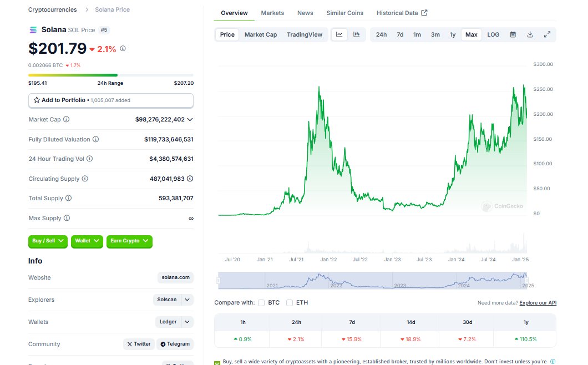The width and height of the screenshot is (588, 365).
Task: Toggle BTC comparison checkbox
Action: pos(261,303)
